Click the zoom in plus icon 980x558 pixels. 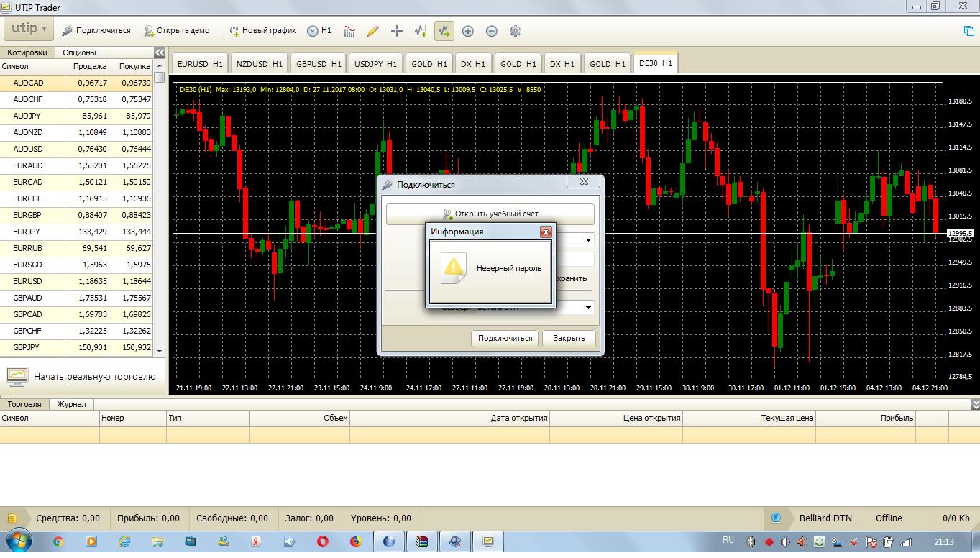click(468, 31)
